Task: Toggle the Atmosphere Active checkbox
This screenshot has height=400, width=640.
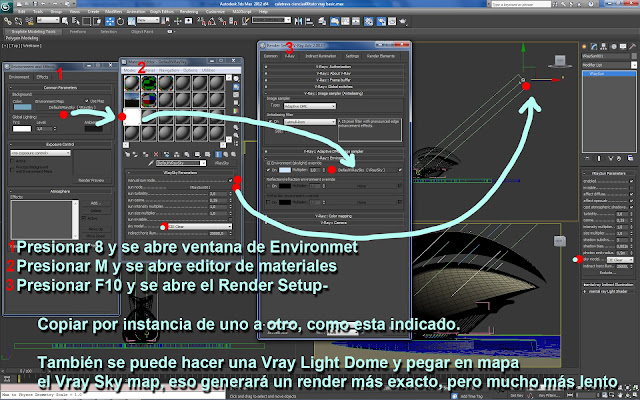Action: pyautogui.click(x=84, y=218)
